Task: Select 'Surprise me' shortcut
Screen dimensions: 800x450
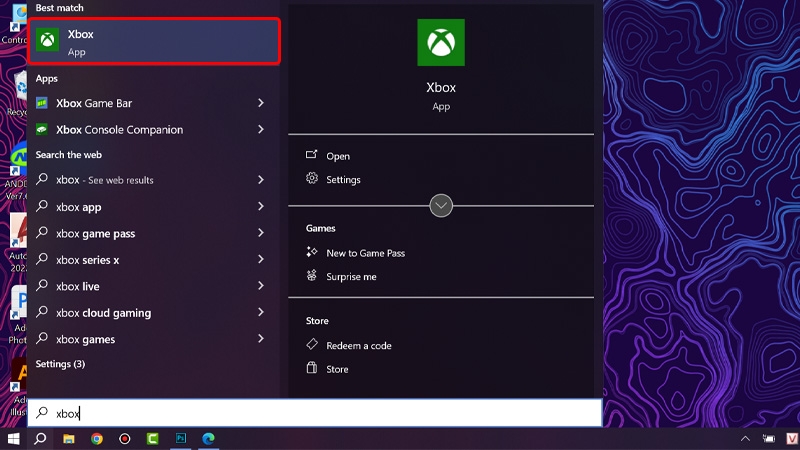Action: tap(351, 277)
